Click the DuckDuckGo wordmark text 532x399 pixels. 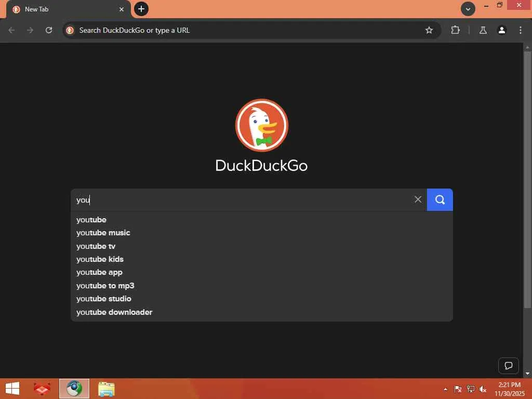[x=262, y=166]
